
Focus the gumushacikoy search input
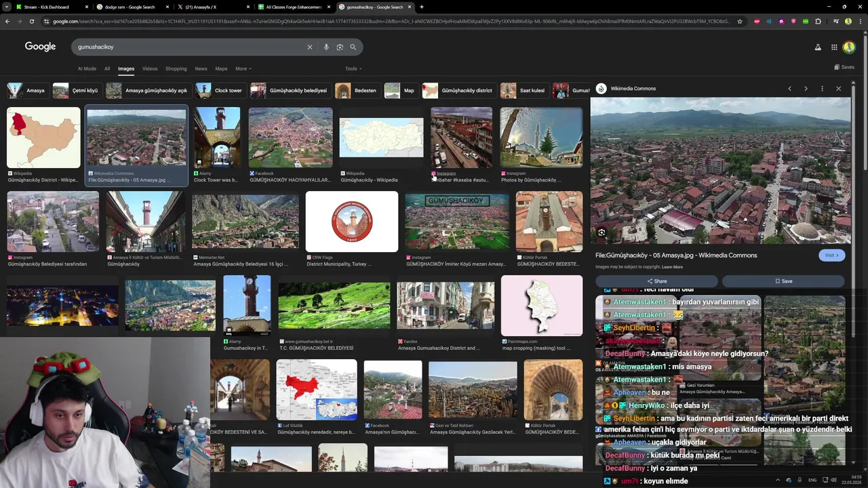pyautogui.click(x=190, y=47)
